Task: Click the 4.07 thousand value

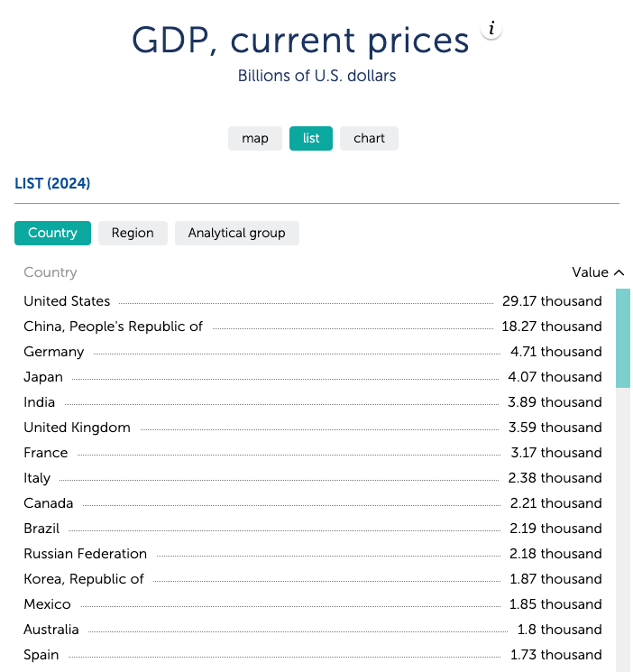Action: (x=555, y=377)
